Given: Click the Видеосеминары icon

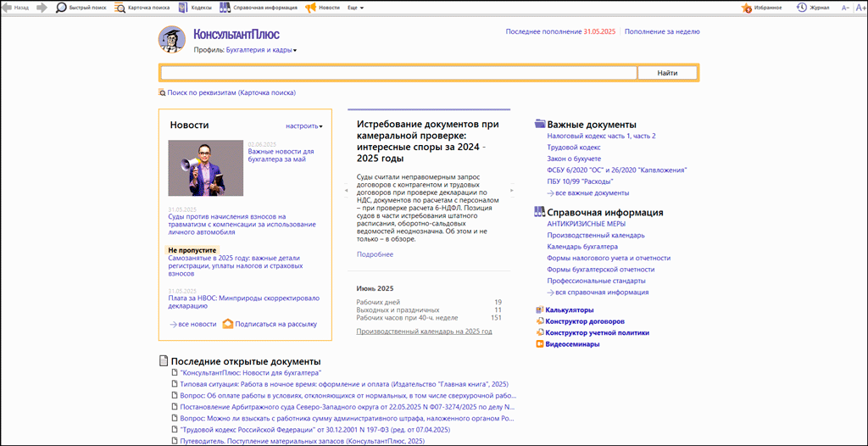Looking at the screenshot, I should point(540,344).
